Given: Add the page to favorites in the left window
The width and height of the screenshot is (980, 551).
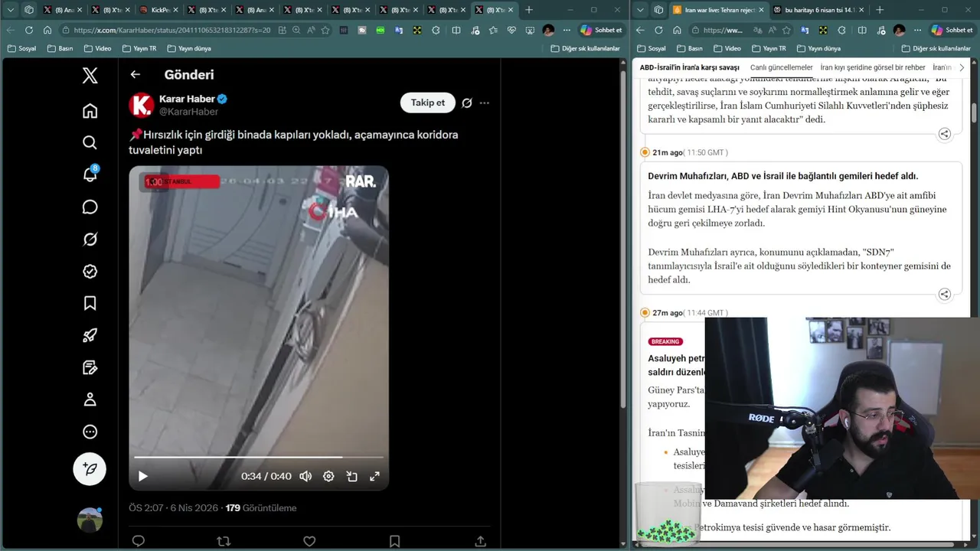Looking at the screenshot, I should [x=325, y=30].
